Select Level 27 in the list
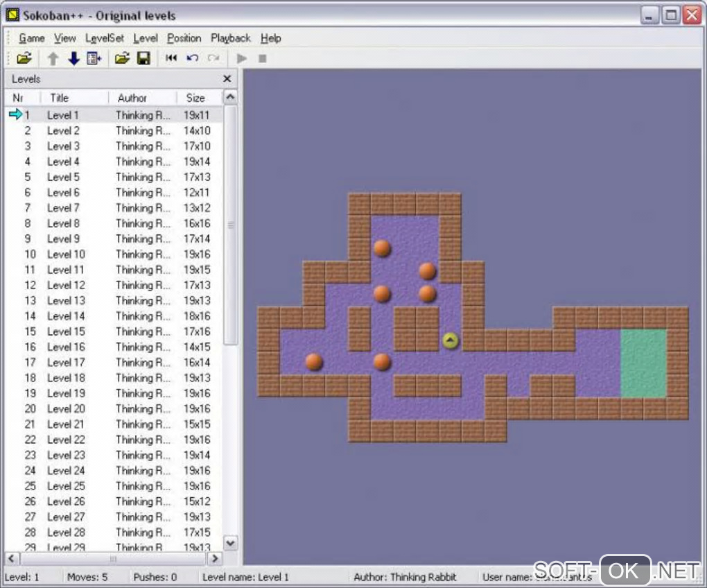The image size is (707, 588). (114, 517)
